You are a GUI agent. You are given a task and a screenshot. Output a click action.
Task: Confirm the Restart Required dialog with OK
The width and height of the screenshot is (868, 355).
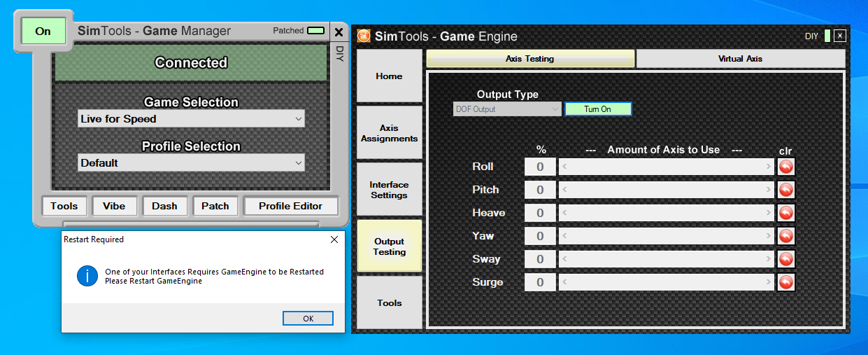tap(308, 319)
